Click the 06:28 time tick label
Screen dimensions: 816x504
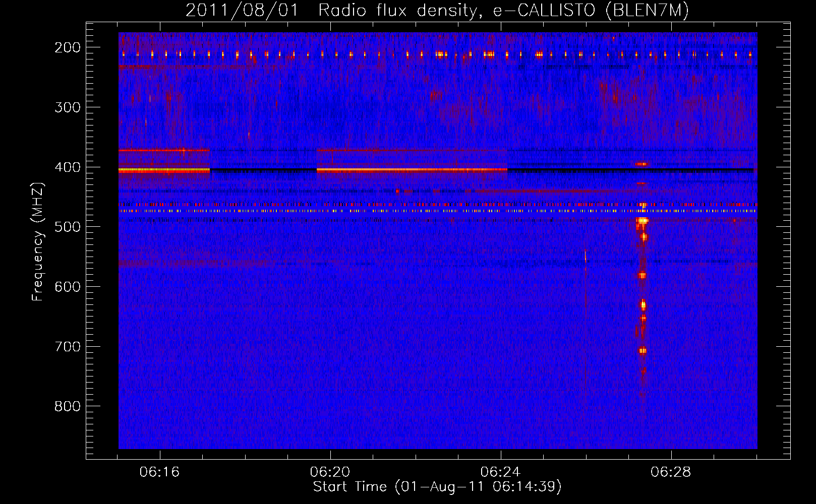pos(671,472)
